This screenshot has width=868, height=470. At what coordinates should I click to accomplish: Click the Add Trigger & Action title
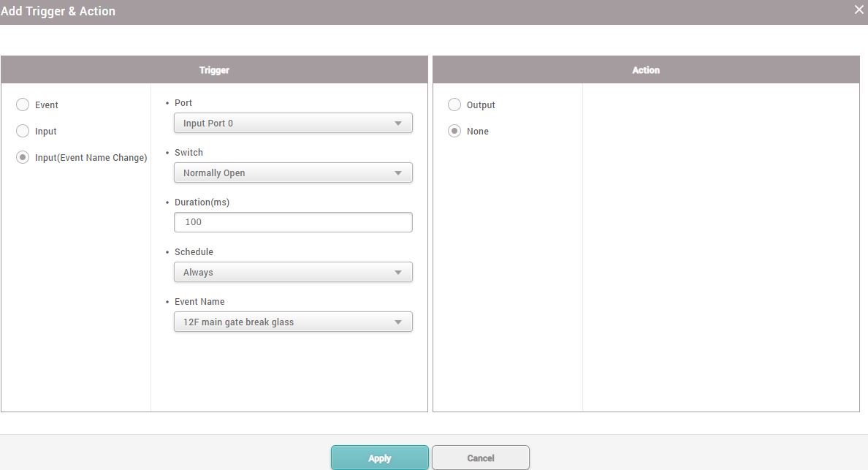coord(58,11)
